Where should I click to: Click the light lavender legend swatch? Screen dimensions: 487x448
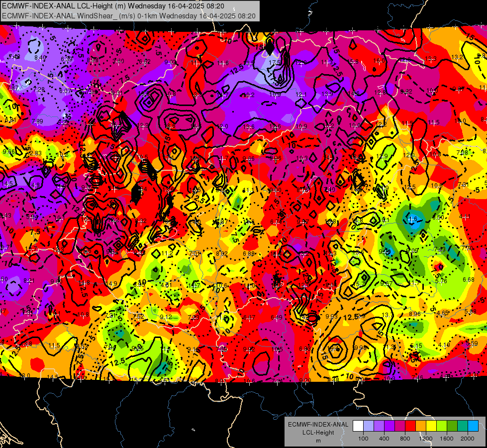pyautogui.click(x=369, y=426)
